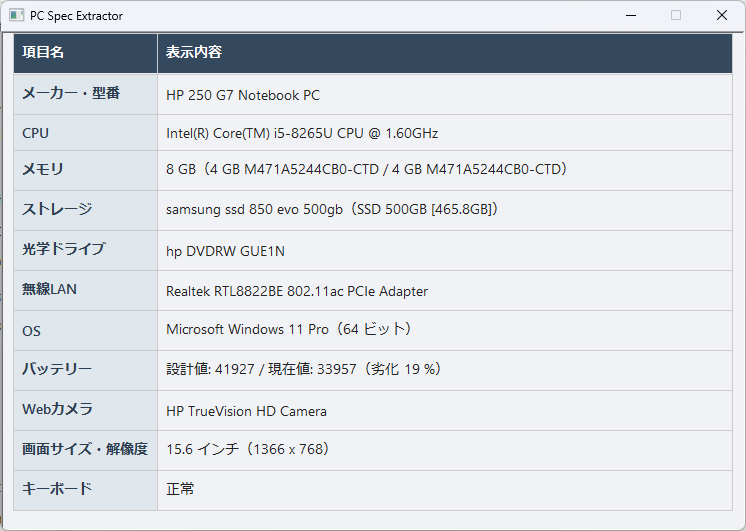This screenshot has height=531, width=746.
Task: Click the maximize window button
Action: 676,15
